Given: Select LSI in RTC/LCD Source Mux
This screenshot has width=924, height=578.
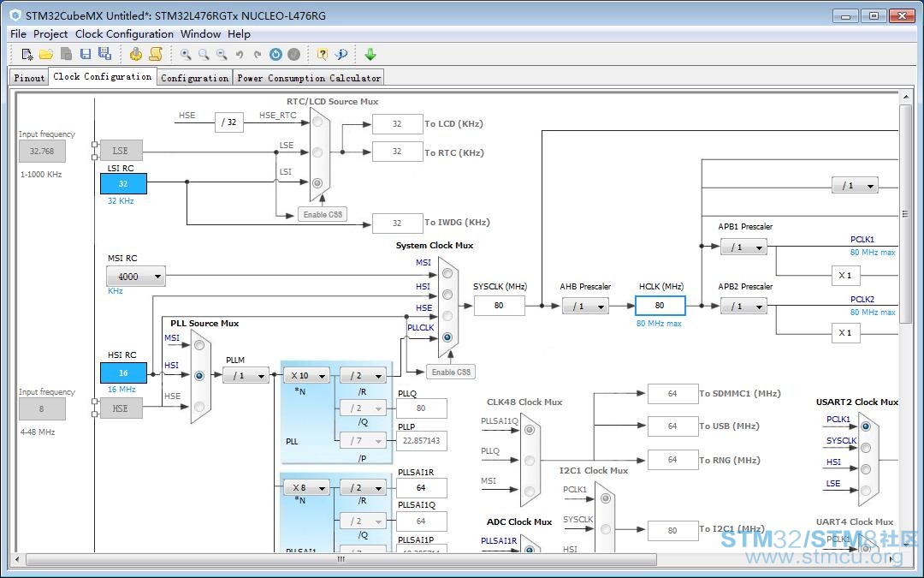Looking at the screenshot, I should pyautogui.click(x=317, y=183).
